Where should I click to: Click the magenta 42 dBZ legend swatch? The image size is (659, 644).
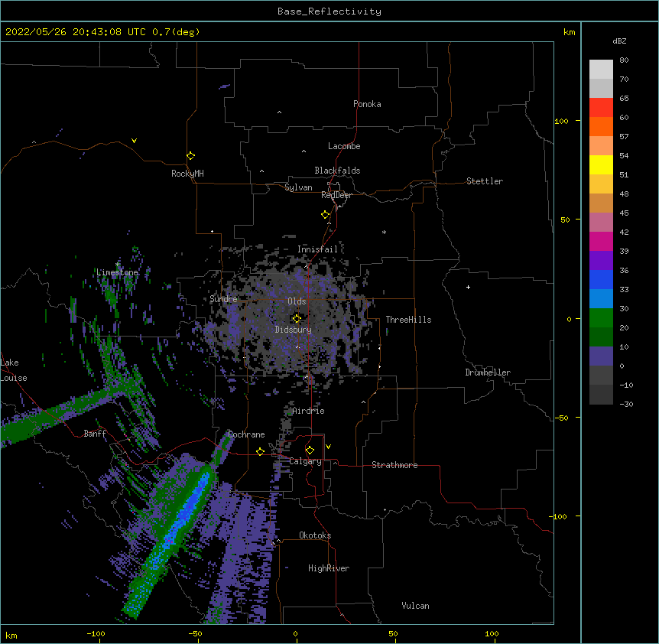601,242
